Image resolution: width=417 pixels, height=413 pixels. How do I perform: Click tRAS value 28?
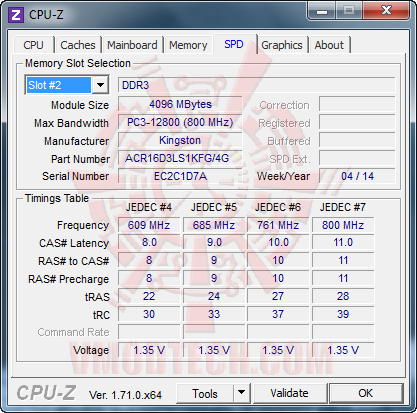[343, 296]
